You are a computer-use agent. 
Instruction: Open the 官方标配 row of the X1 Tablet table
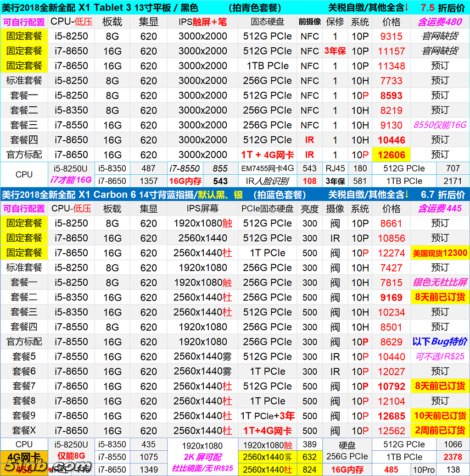click(x=24, y=155)
